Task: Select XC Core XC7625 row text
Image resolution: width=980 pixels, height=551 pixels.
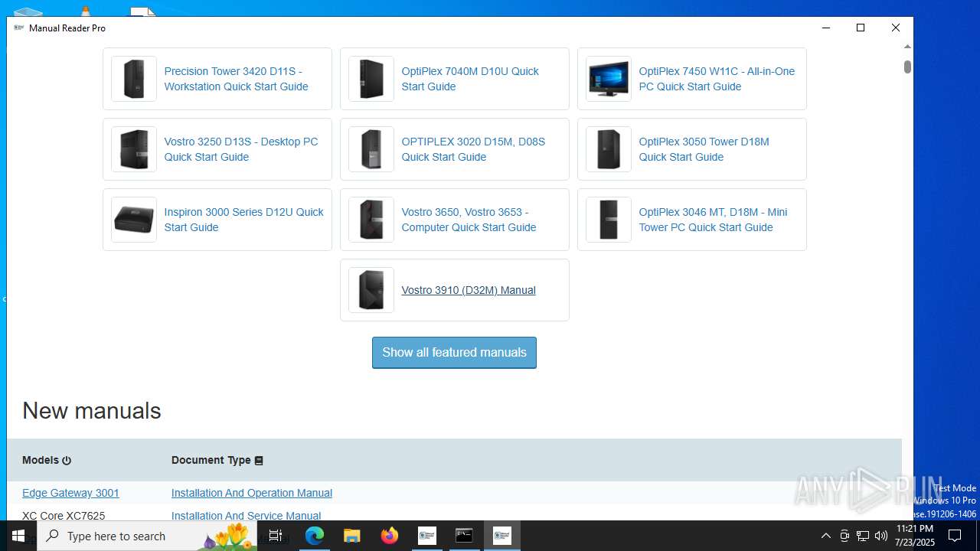Action: click(x=64, y=516)
